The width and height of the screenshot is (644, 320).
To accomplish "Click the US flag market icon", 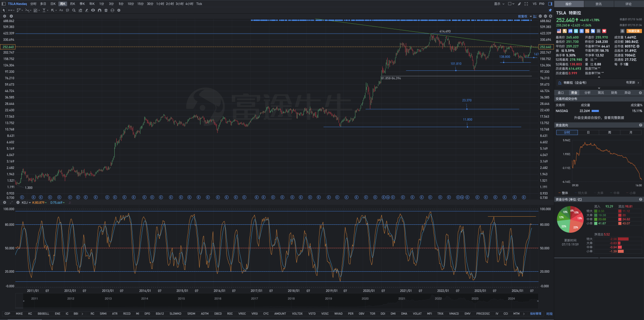I will (559, 31).
